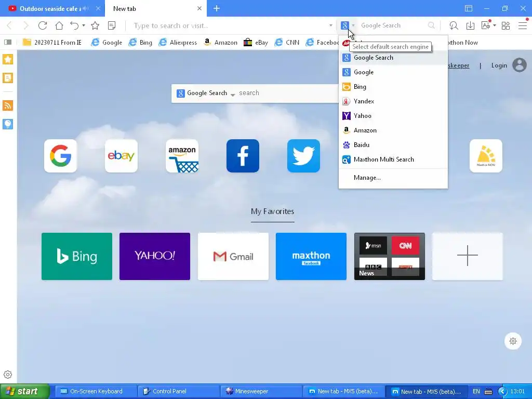Open eBay bookmark in favorites bar
The width and height of the screenshot is (532, 399).
[256, 43]
